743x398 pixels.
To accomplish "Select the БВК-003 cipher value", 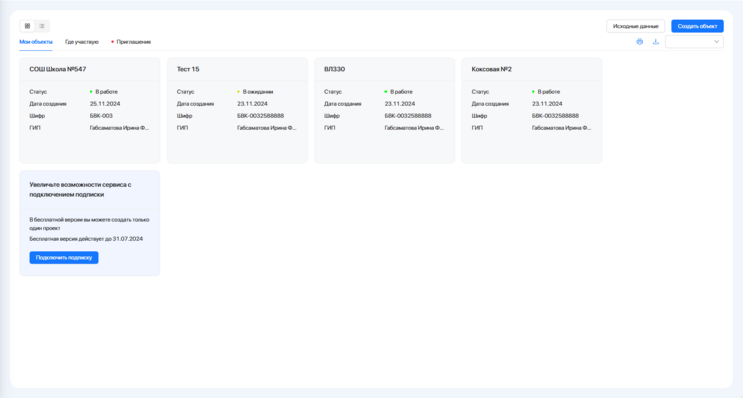I will [x=101, y=116].
